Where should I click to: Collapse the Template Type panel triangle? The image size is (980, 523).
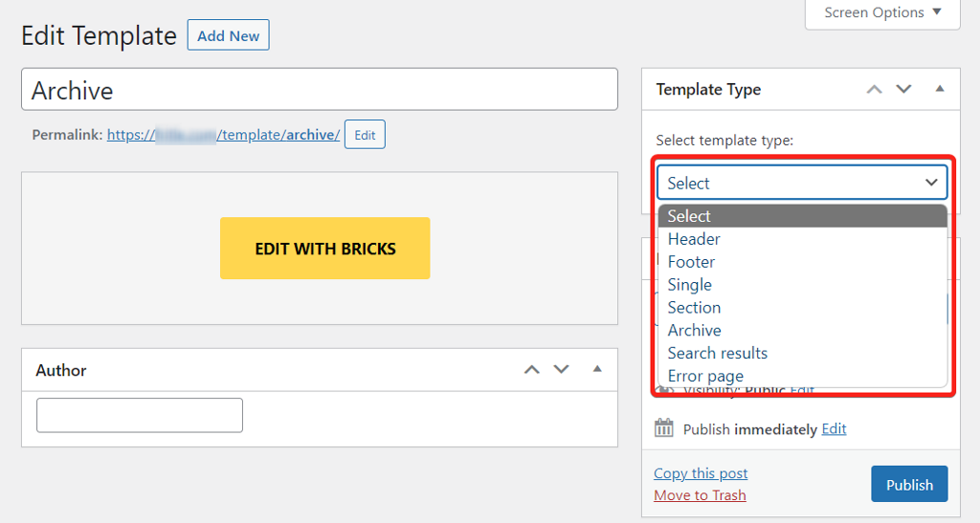pos(939,89)
